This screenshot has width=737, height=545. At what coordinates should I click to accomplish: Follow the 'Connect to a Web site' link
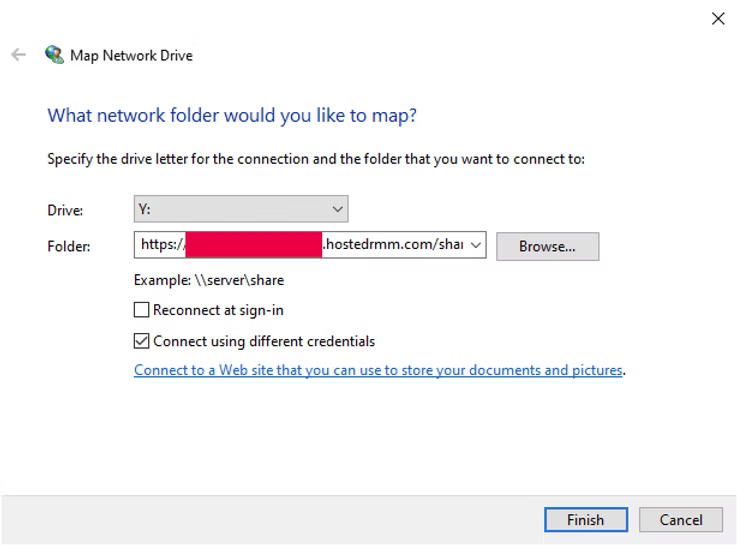point(378,370)
